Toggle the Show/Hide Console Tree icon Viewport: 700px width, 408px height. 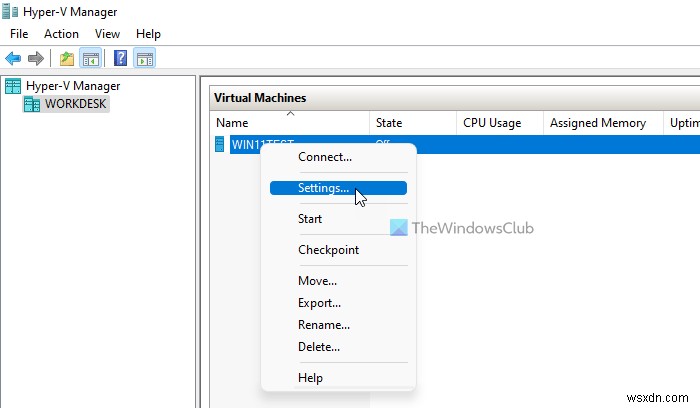(91, 58)
